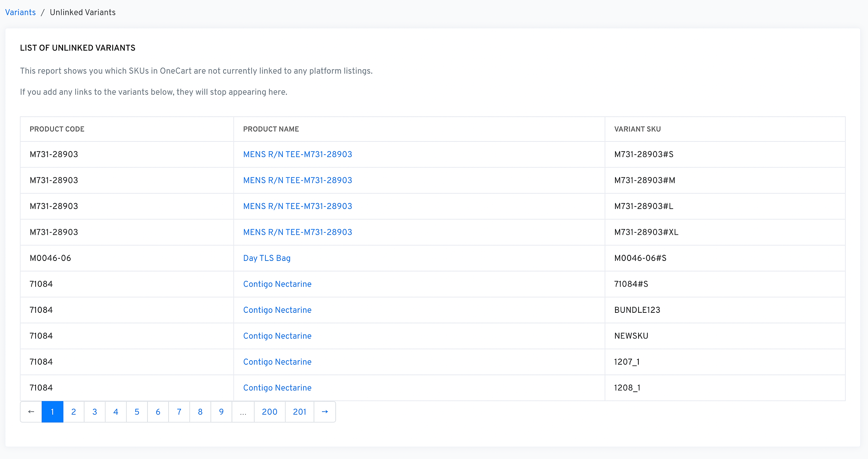Jump to pagination page 5
868x459 pixels.
[x=137, y=412]
